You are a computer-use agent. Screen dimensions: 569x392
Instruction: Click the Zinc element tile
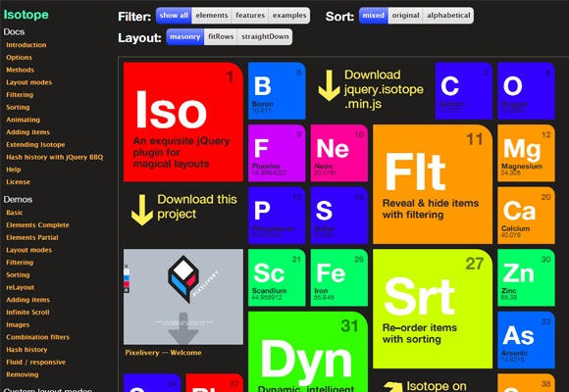tap(526, 277)
